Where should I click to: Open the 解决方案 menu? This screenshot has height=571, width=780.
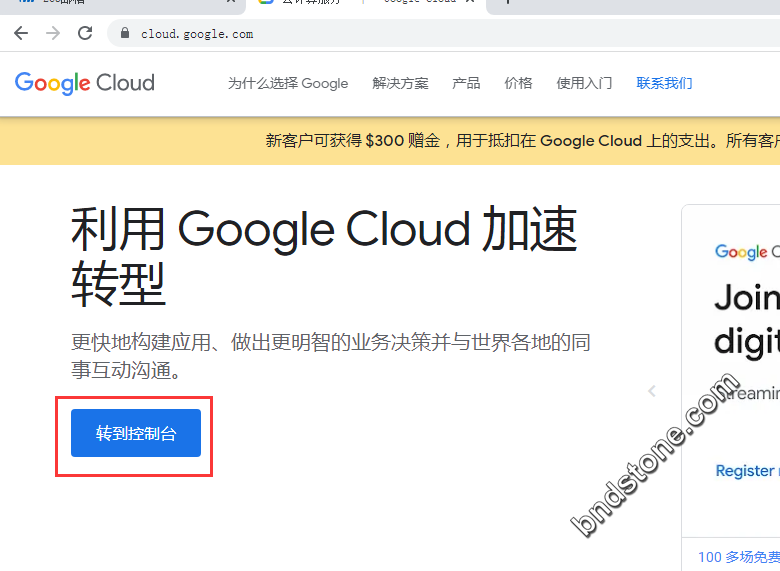400,83
